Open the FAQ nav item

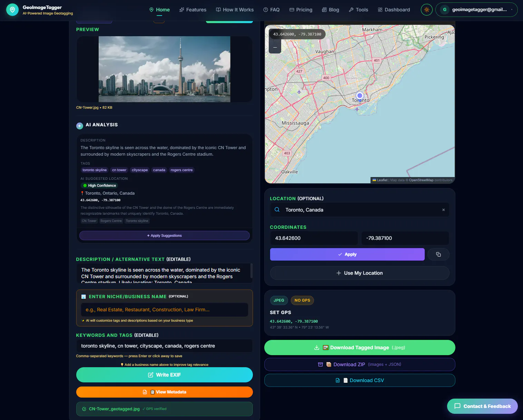coord(272,10)
